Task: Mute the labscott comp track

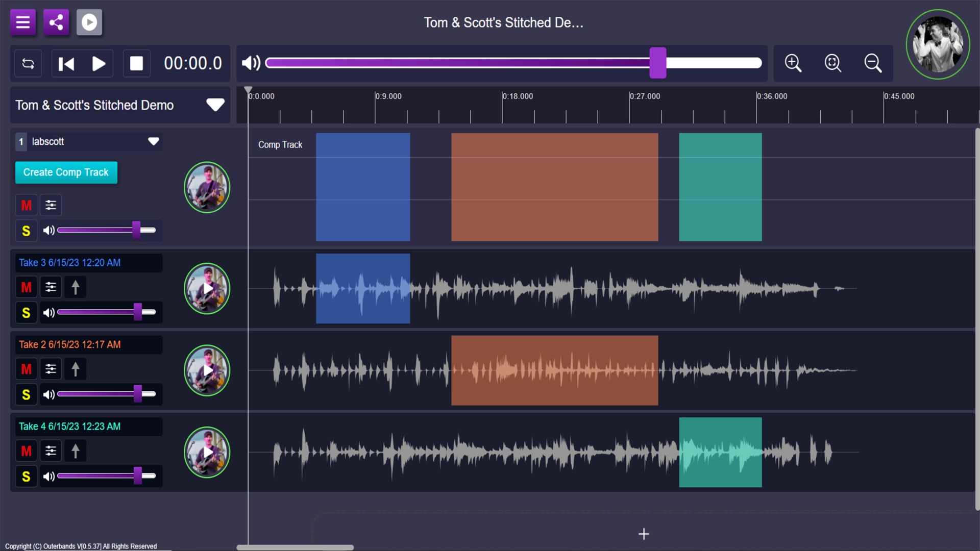Action: pos(26,206)
